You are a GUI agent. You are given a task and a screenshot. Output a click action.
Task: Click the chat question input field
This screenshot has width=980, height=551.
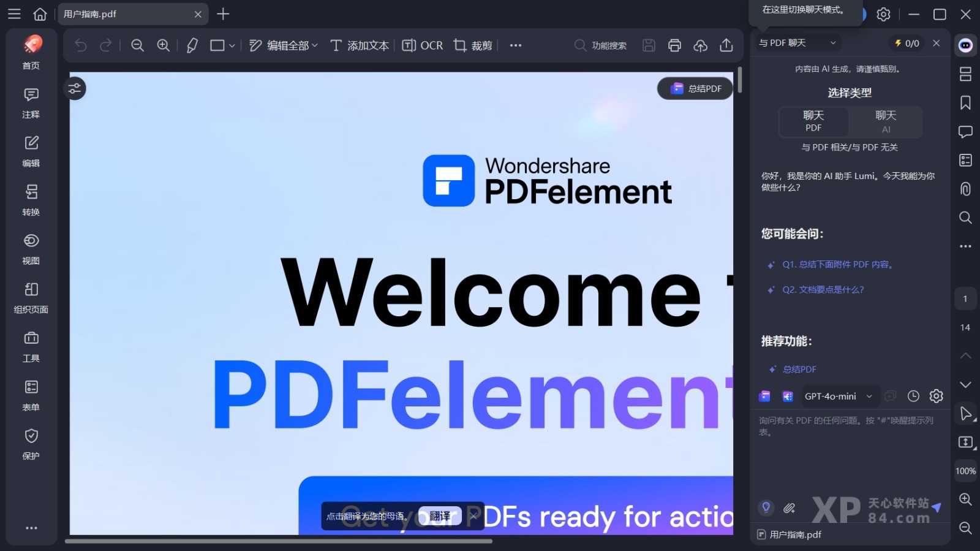tap(850, 454)
